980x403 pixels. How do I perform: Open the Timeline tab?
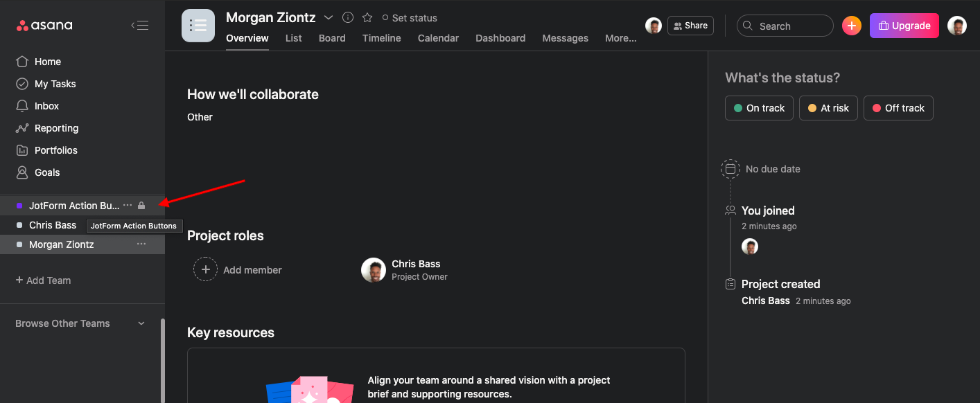coord(381,38)
